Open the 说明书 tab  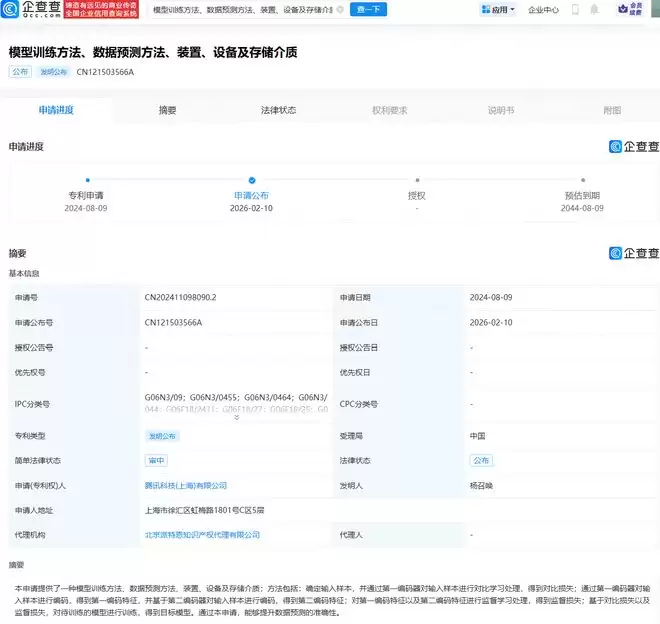coord(500,110)
